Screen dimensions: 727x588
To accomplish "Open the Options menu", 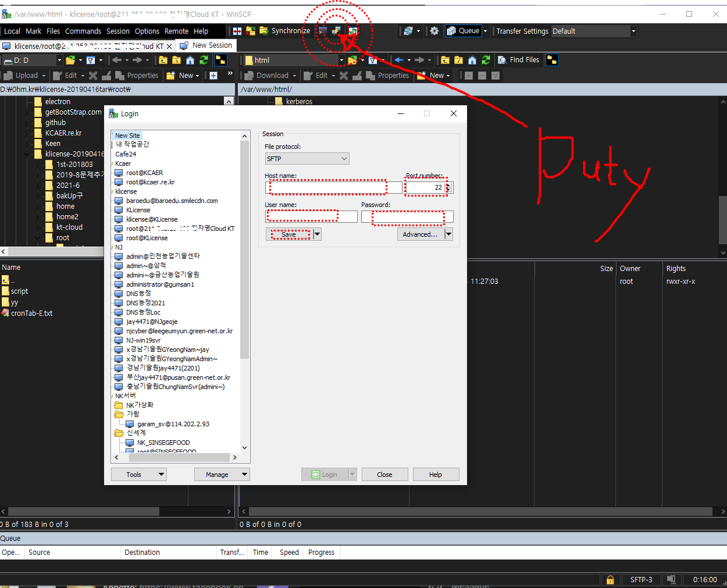I will tap(147, 31).
